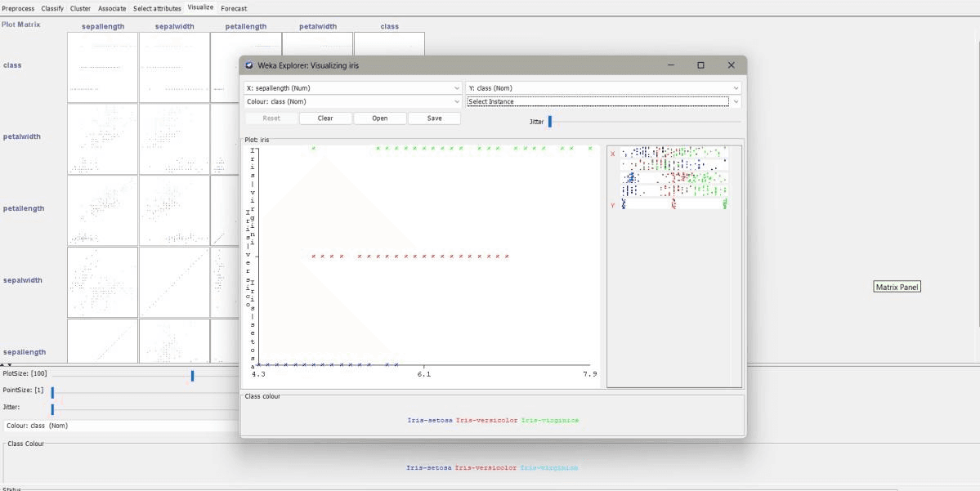Click the petallength column header in the Plot Matrix
Image resolution: width=980 pixels, height=491 pixels.
click(246, 26)
